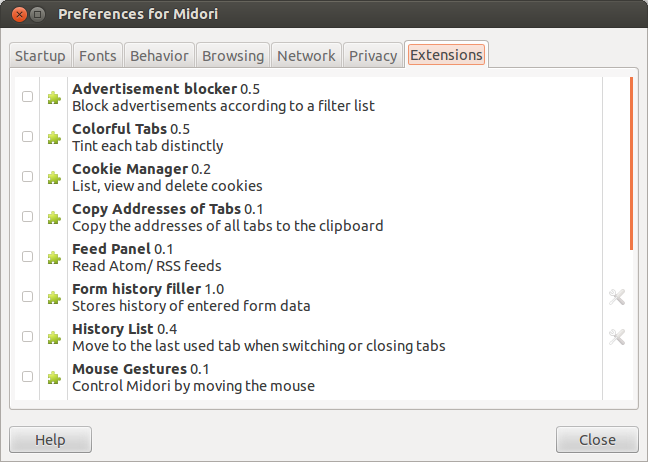This screenshot has width=648, height=462.
Task: Open History List preferences tools icon
Action: pyautogui.click(x=616, y=337)
